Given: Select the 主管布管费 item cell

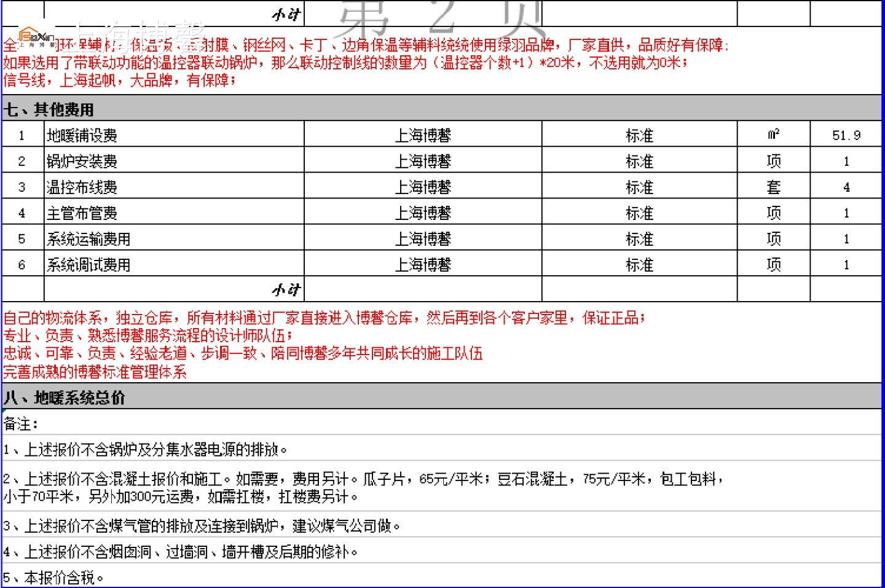Looking at the screenshot, I should (x=174, y=213).
